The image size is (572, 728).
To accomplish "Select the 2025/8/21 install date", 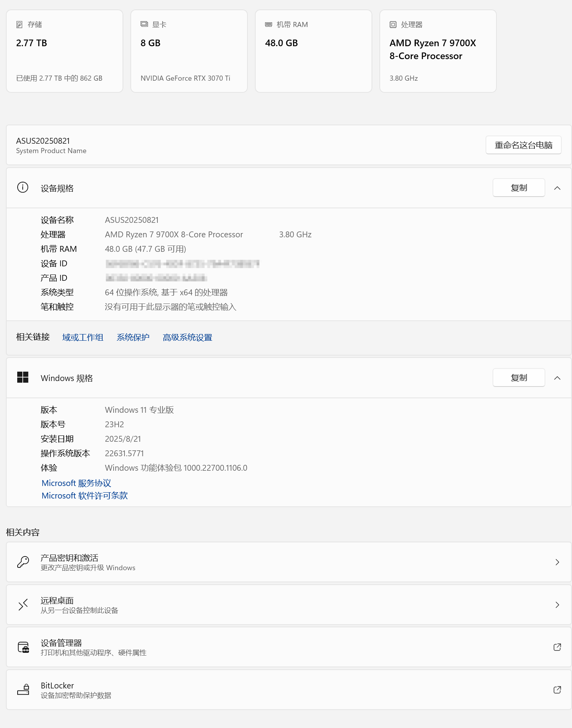I will point(123,439).
